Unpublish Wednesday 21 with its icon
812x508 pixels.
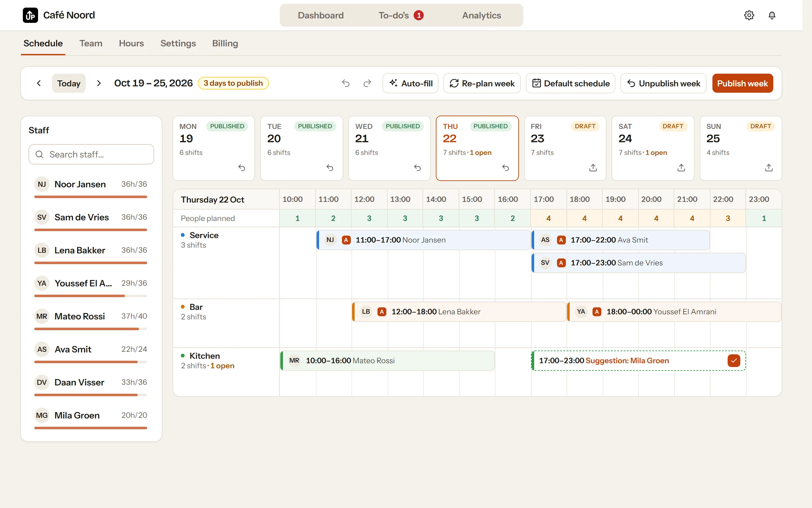[417, 167]
